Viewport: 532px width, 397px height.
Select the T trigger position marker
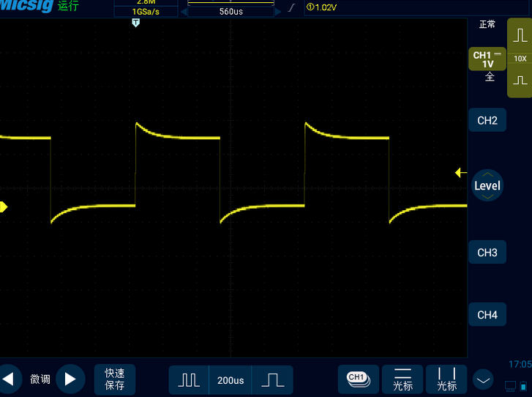coord(135,23)
